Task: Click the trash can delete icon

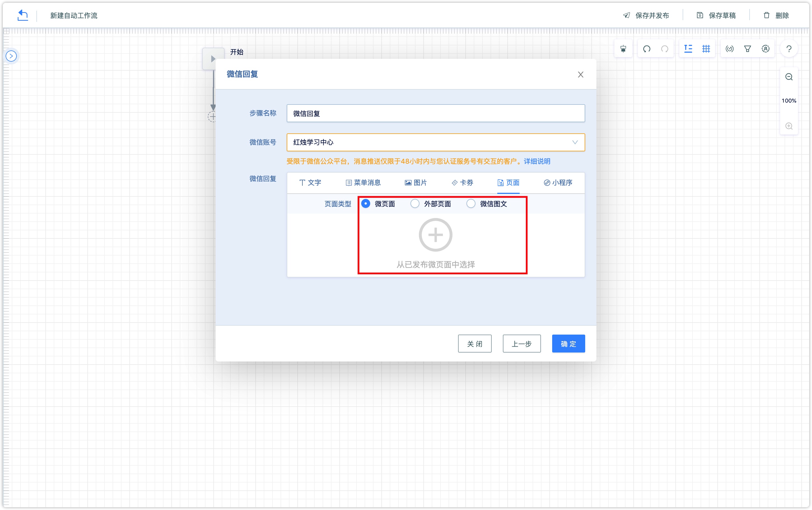Action: [767, 15]
